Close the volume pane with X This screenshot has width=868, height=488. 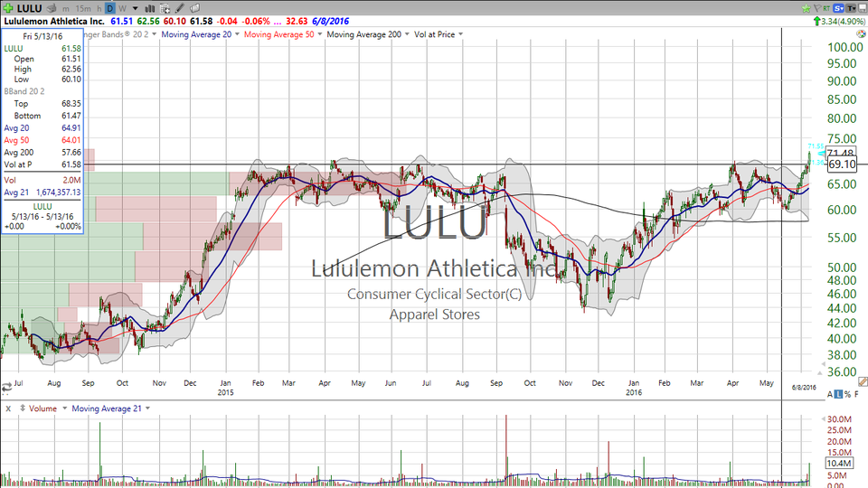(8, 408)
